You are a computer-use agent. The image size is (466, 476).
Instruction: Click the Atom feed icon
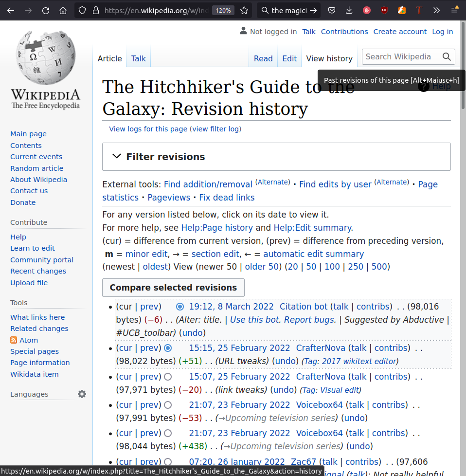(14, 340)
